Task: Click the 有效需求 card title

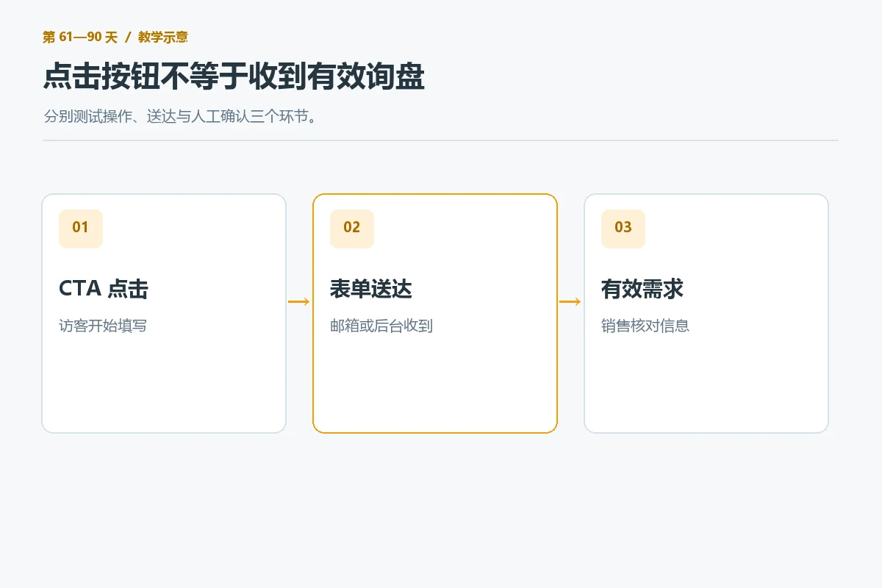Action: click(642, 289)
